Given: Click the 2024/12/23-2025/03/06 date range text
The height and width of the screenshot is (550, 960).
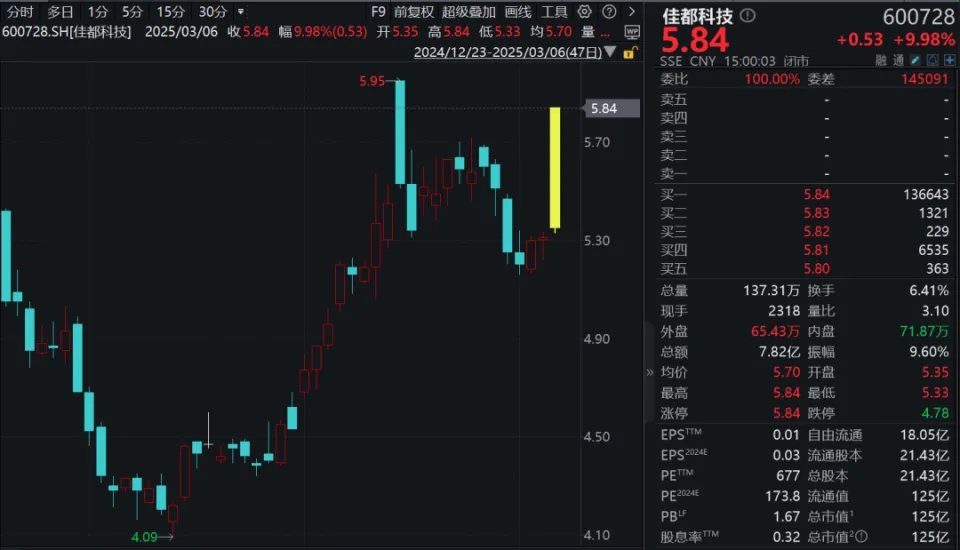Looking at the screenshot, I should tap(508, 52).
